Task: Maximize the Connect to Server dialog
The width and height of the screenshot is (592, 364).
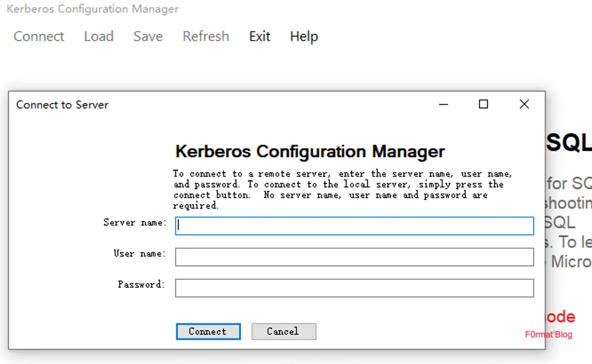Action: [483, 104]
